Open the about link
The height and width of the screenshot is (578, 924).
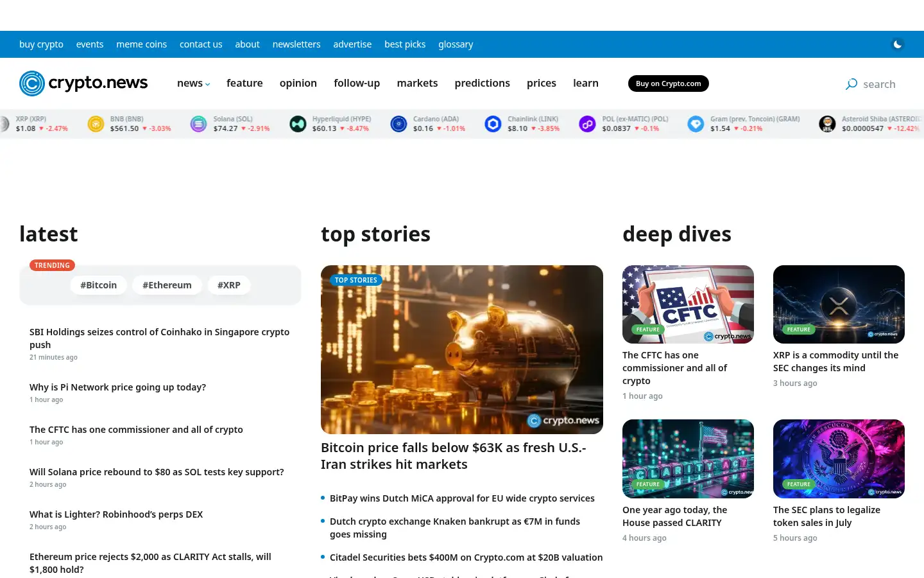(247, 44)
